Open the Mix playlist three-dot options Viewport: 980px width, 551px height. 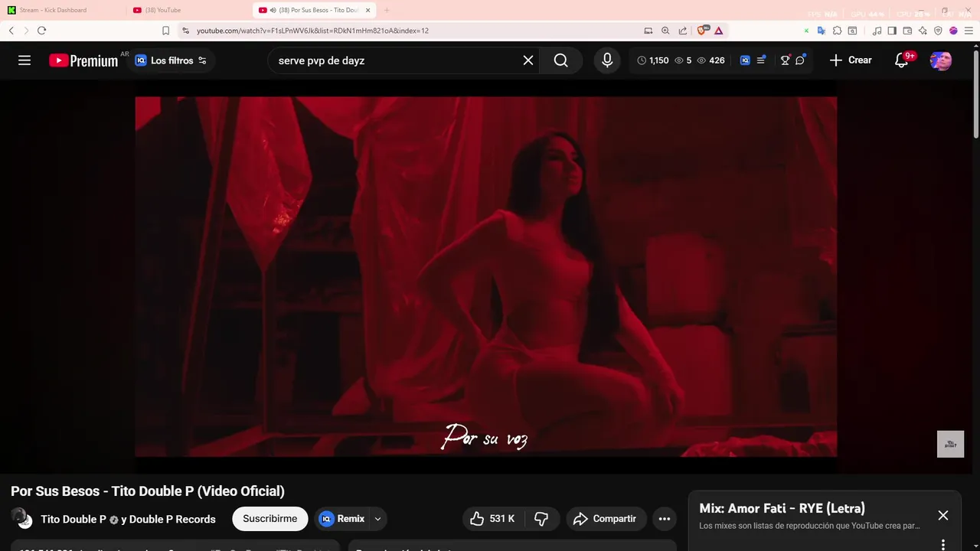[x=943, y=544]
